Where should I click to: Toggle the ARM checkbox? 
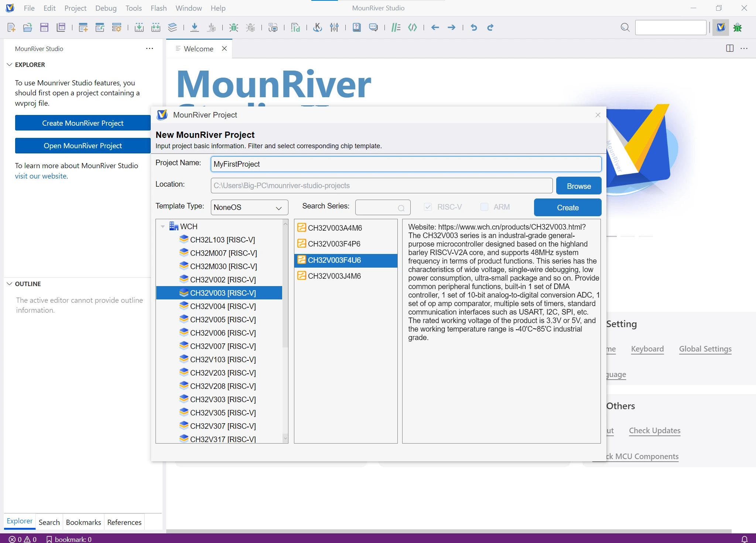[484, 207]
